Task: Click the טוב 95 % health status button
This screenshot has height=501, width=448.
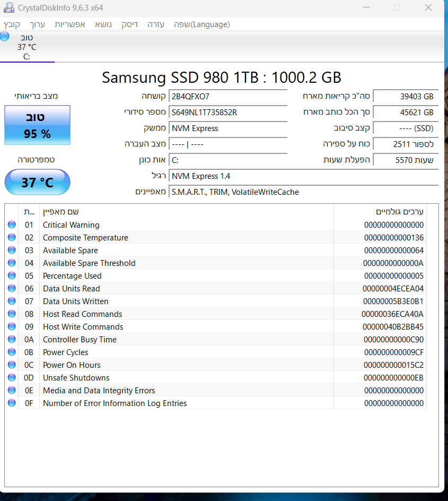Action: click(x=37, y=125)
